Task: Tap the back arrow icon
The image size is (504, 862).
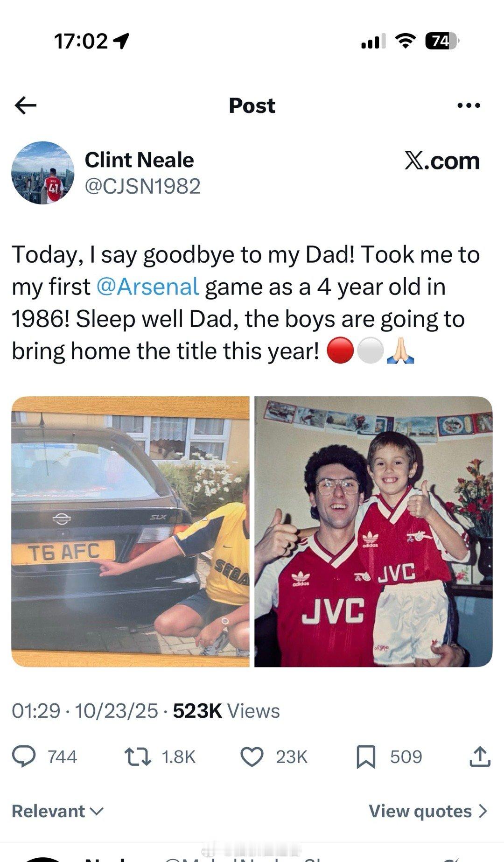Action: point(26,105)
